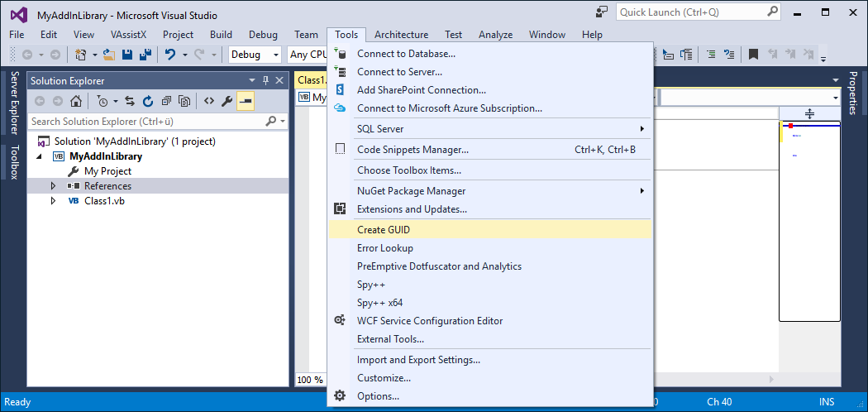
Task: Open Properties wrench icon in Solution Explorer
Action: [x=227, y=101]
